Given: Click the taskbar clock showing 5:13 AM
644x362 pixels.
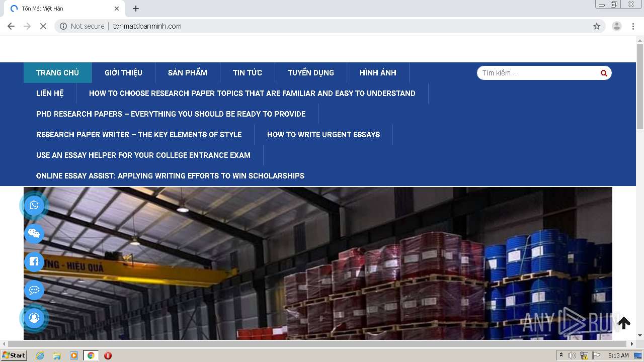Looking at the screenshot, I should point(618,355).
